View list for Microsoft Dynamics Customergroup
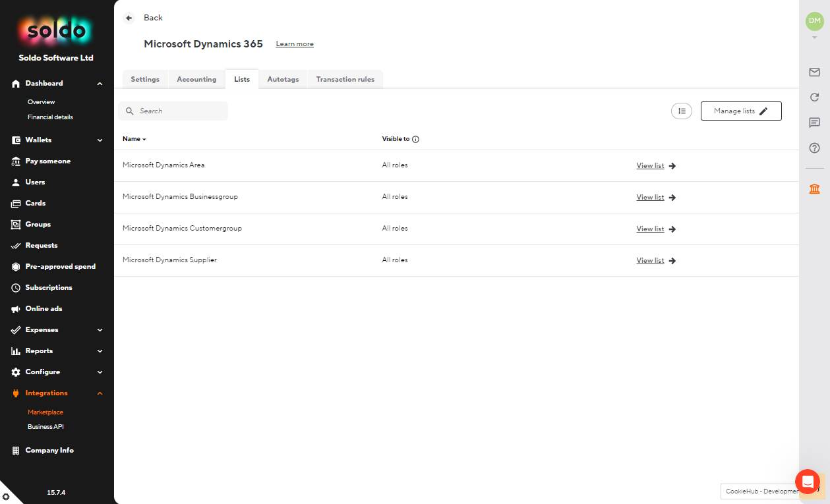830x504 pixels. click(656, 229)
